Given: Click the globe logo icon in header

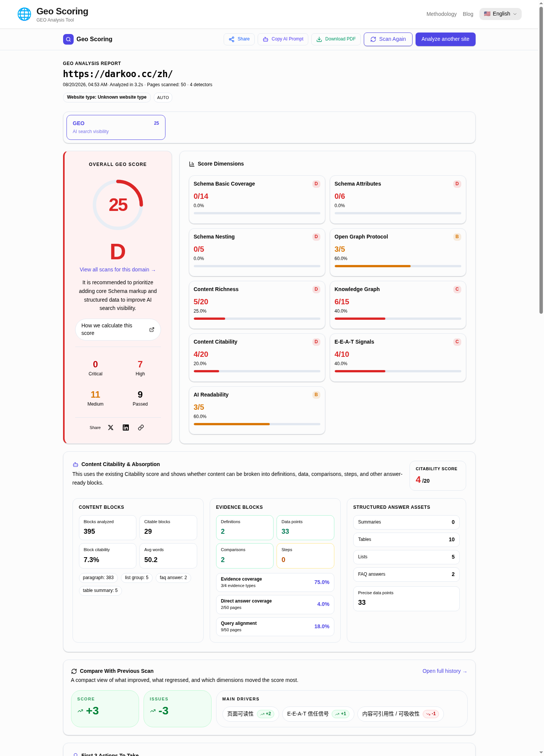Looking at the screenshot, I should [x=25, y=14].
